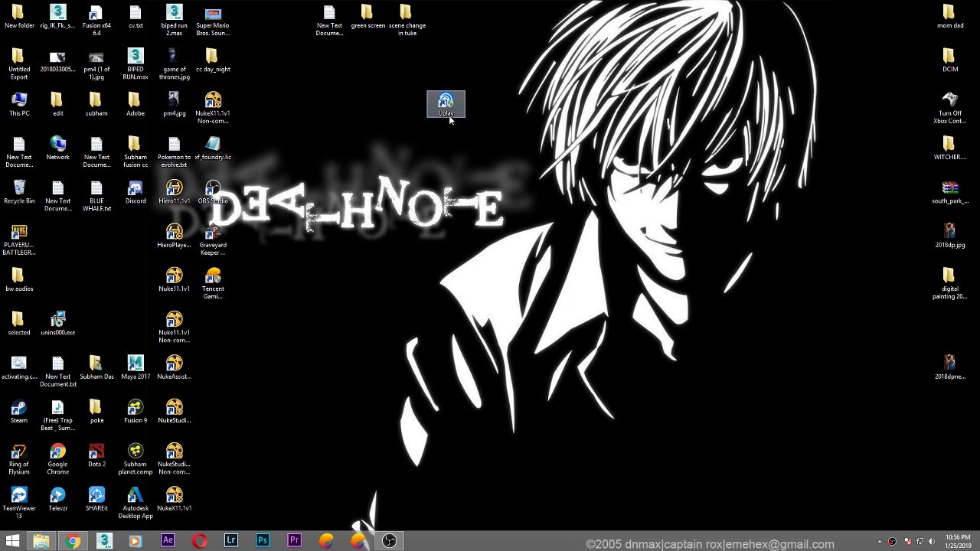
Task: Launch After Effects from the taskbar
Action: tap(168, 541)
